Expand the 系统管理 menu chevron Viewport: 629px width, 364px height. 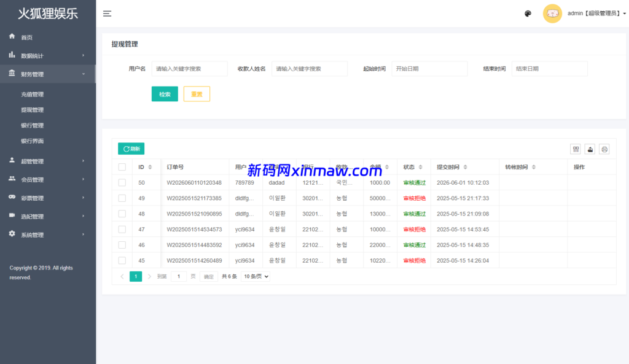(84, 234)
